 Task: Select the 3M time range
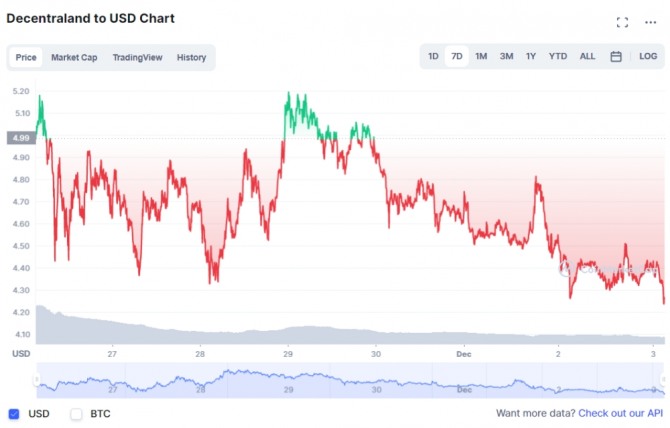[506, 56]
